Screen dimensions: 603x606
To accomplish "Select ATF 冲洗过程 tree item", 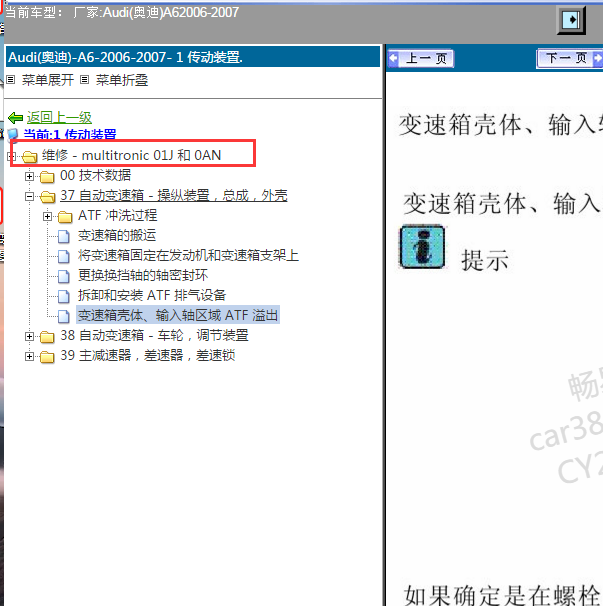I will 118,215.
